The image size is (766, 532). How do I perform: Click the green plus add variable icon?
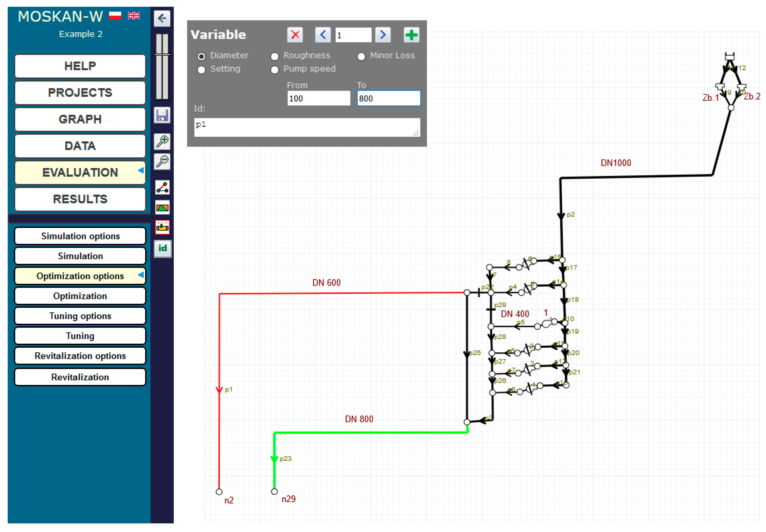(411, 35)
